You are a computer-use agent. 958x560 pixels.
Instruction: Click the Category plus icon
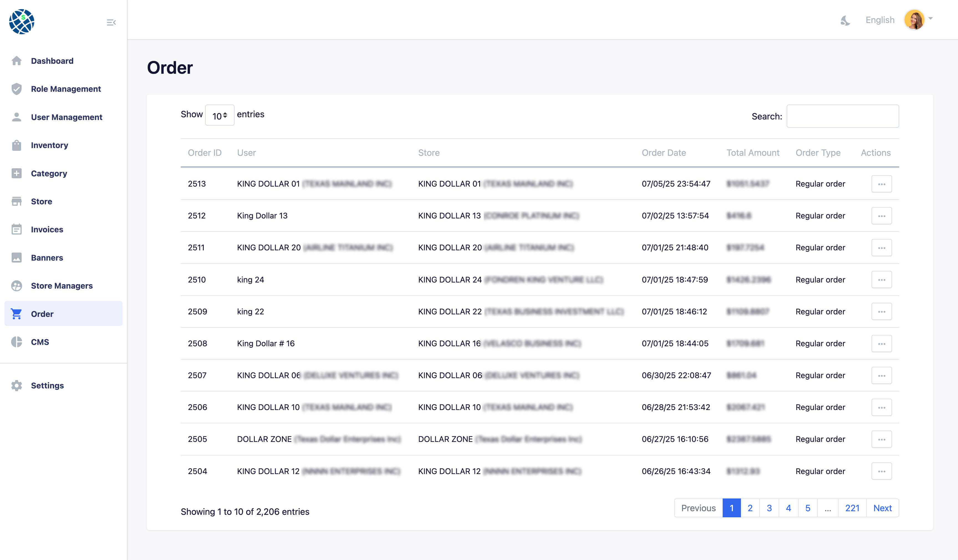pyautogui.click(x=16, y=173)
